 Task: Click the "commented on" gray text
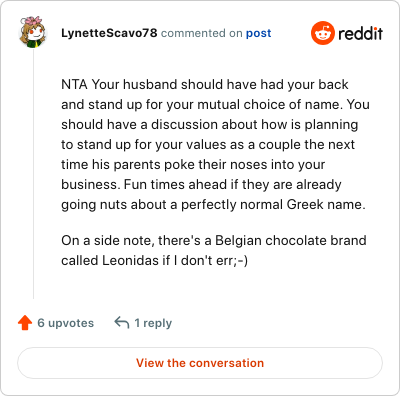pos(201,33)
